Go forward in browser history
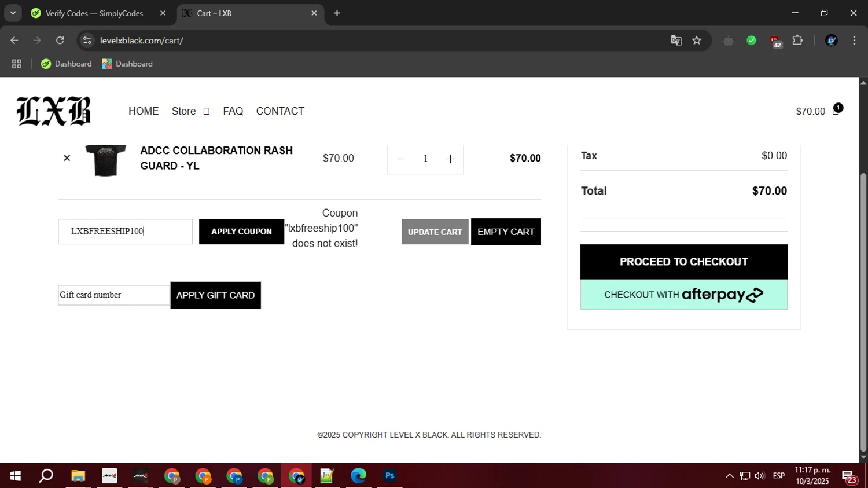This screenshot has width=868, height=488. coord(37,41)
